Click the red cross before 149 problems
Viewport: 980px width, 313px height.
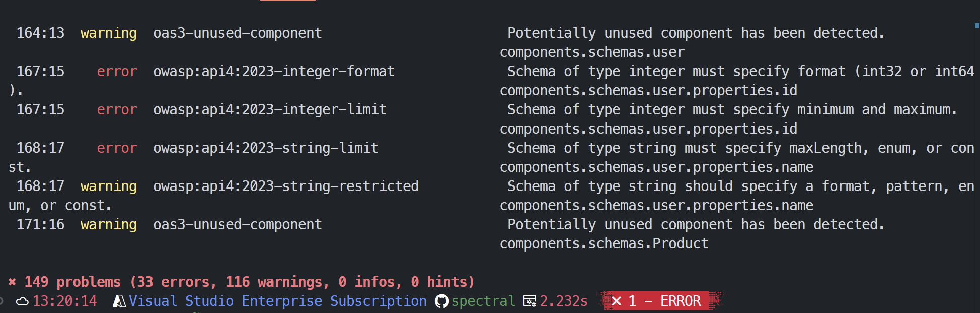coord(13,282)
